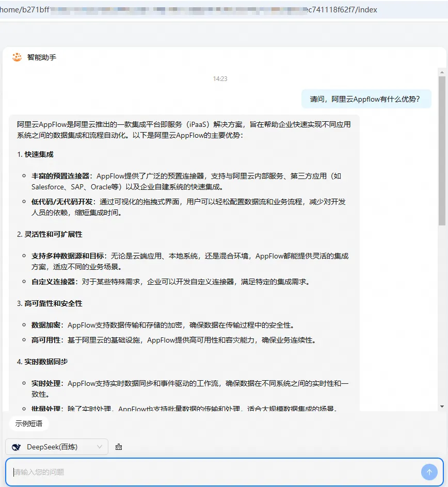Click the text Salesforce、SAP、Oracle等
The image size is (448, 487).
[74, 187]
